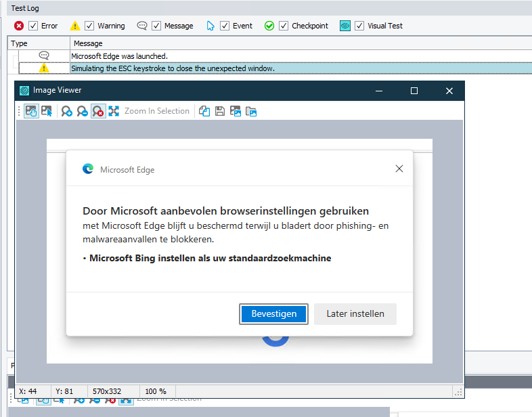Click the warning icon in the ESC keystroke row
The image size is (532, 417).
(44, 68)
